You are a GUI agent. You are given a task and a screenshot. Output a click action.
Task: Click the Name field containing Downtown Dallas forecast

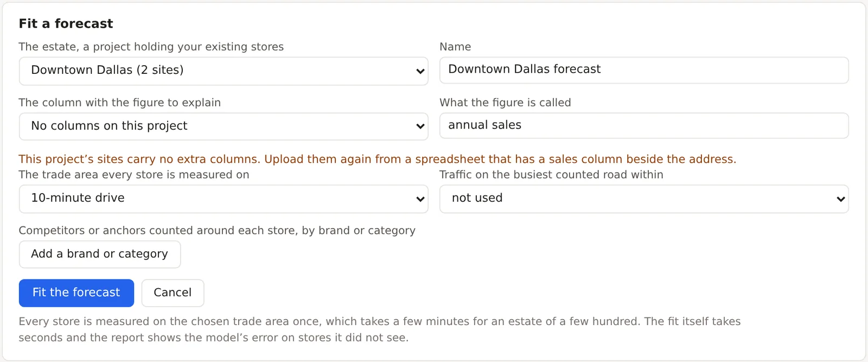644,70
